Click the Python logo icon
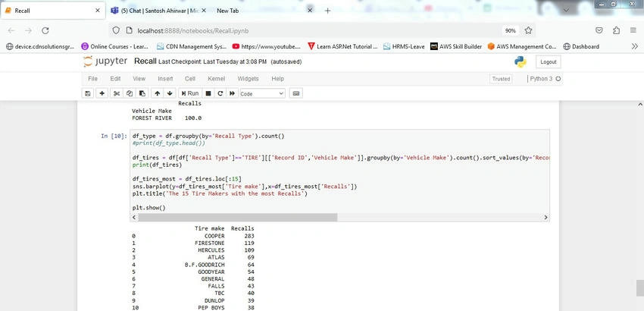The height and width of the screenshot is (311, 644). click(521, 61)
